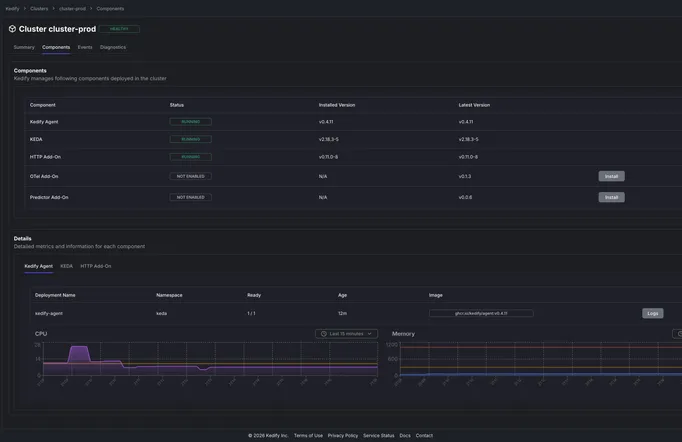Select the Predictor Add-On component name
The height and width of the screenshot is (442, 682).
tap(49, 197)
